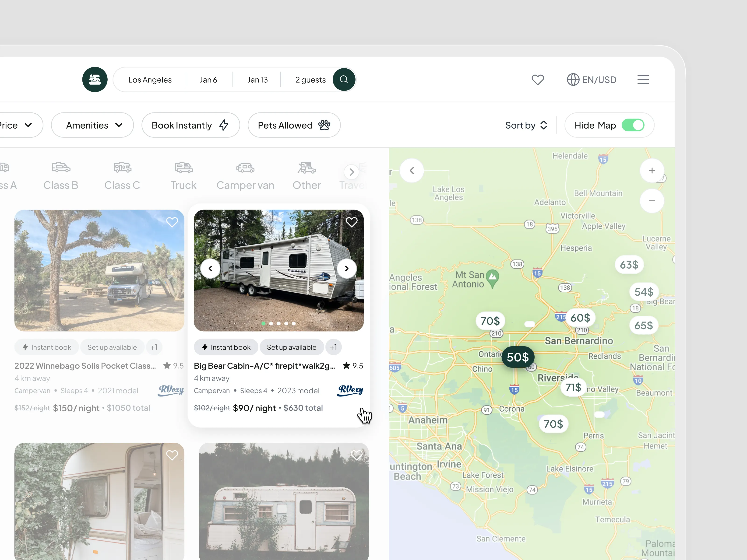Open the Winnebago Solis listing photo
The width and height of the screenshot is (747, 560).
coord(99,270)
